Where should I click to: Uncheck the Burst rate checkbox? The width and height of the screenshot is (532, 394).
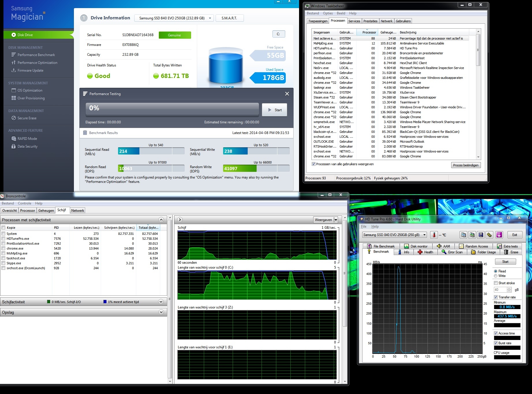coord(496,343)
